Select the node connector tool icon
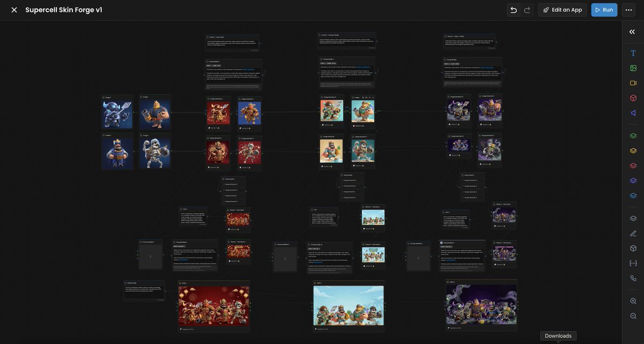The height and width of the screenshot is (344, 644). click(633, 279)
